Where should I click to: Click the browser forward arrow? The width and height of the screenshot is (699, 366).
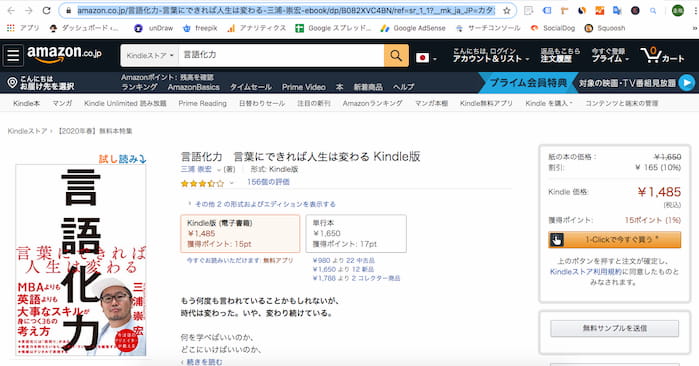tap(29, 10)
